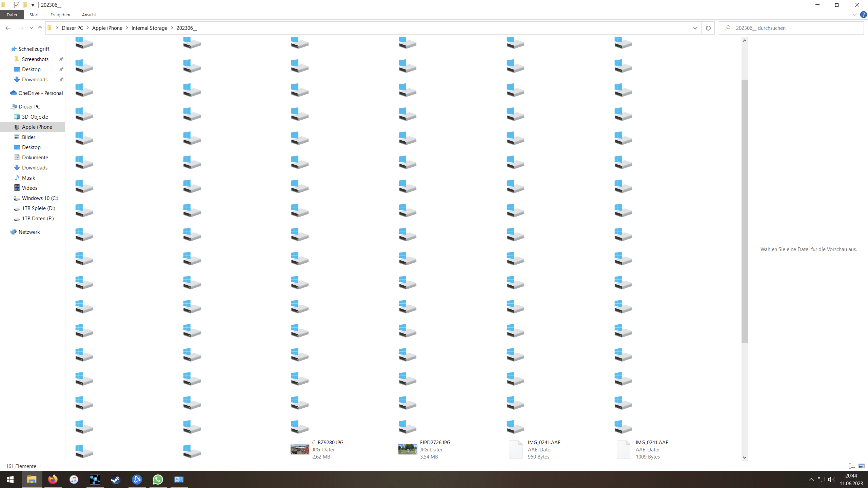Go up one folder level
The height and width of the screenshot is (488, 868).
[40, 28]
